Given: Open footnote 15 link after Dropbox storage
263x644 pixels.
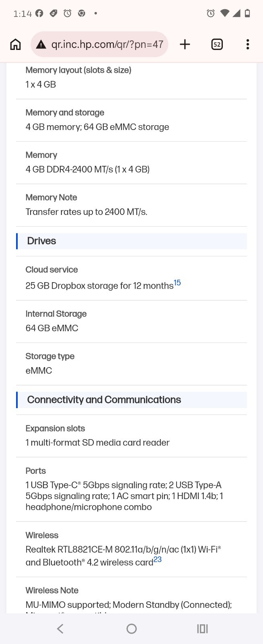Looking at the screenshot, I should [x=177, y=283].
